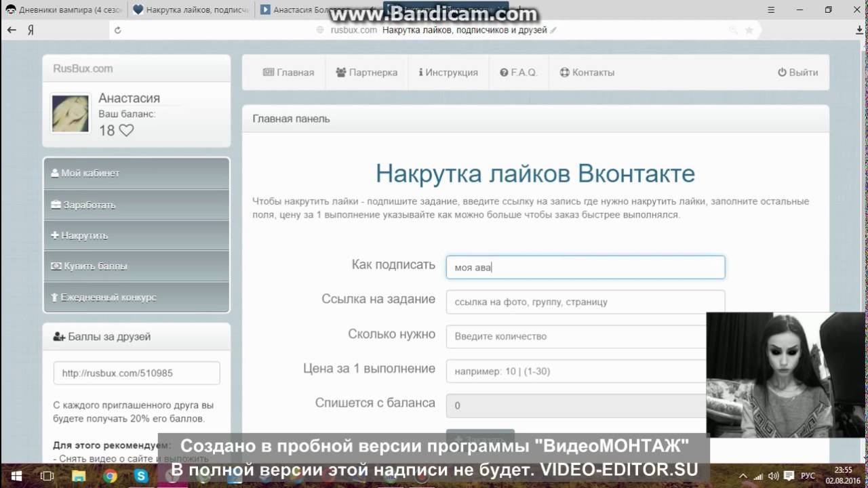Open the volume tray icon
868x488 pixels.
[x=773, y=476]
